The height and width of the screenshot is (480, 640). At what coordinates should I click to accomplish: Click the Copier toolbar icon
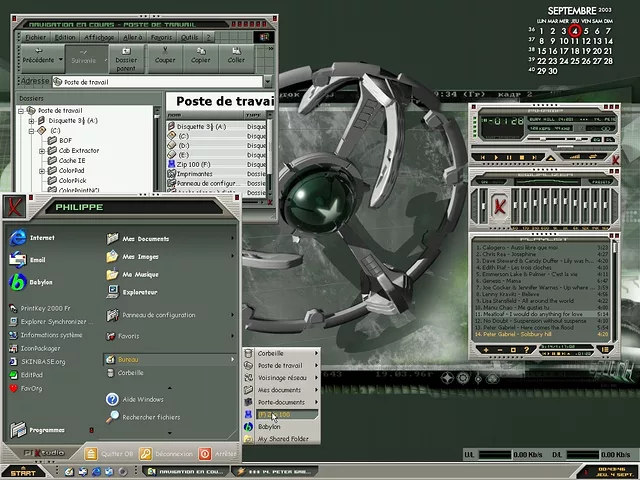pos(201,56)
